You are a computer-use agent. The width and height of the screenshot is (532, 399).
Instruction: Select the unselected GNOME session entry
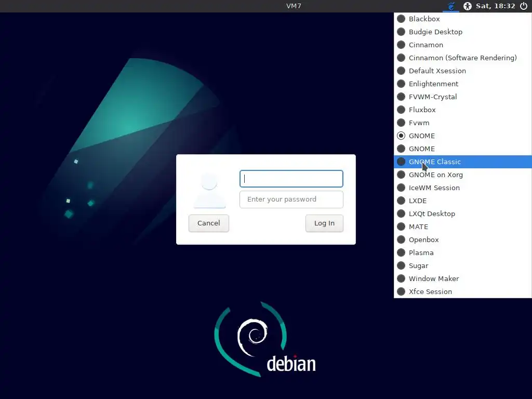463,149
